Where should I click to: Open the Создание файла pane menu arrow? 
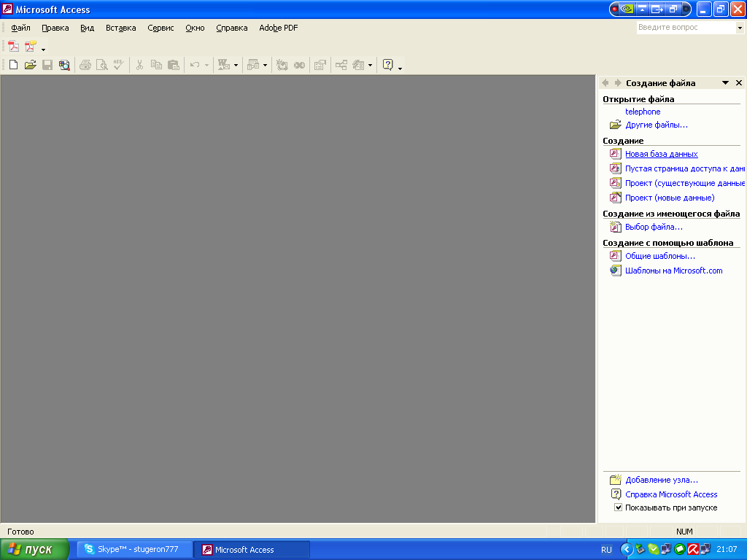click(725, 83)
